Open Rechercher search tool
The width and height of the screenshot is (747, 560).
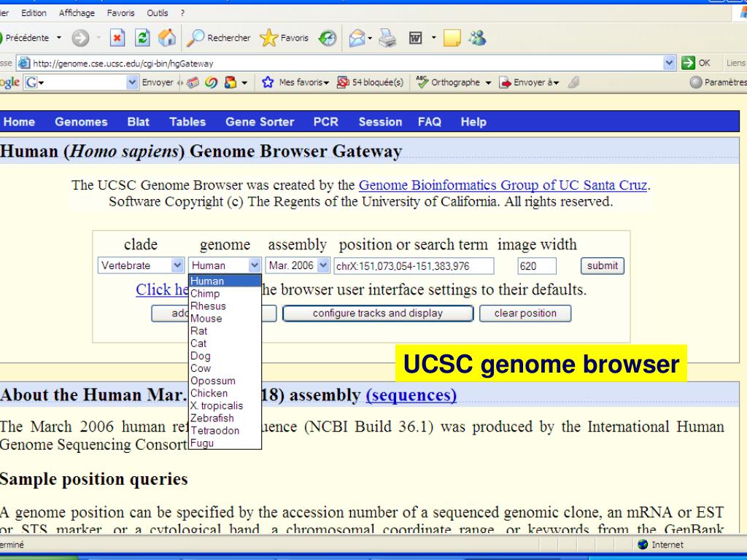tap(218, 38)
